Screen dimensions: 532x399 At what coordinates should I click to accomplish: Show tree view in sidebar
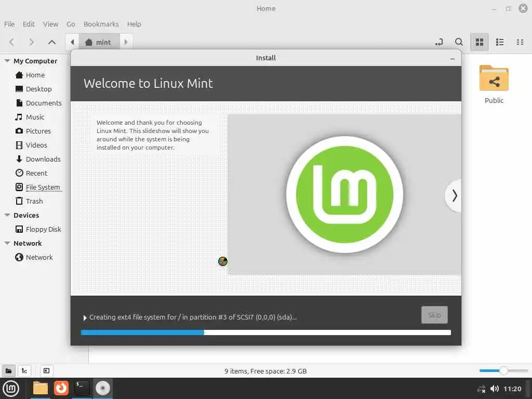pyautogui.click(x=24, y=371)
